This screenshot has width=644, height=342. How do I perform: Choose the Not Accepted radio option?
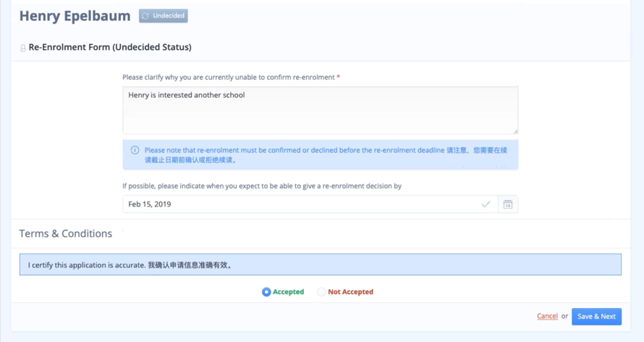tap(321, 292)
